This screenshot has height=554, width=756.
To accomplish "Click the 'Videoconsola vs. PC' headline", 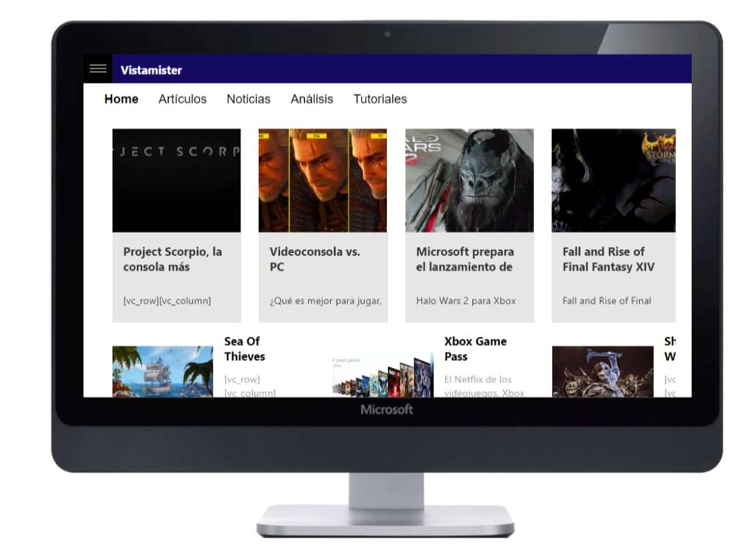I will click(315, 259).
